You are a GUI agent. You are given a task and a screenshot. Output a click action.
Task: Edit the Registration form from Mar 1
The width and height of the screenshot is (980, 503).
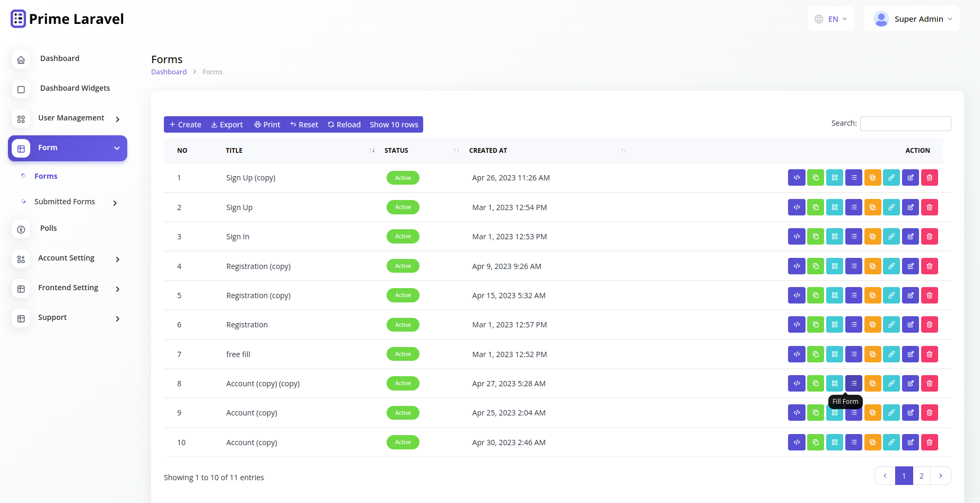[911, 325]
